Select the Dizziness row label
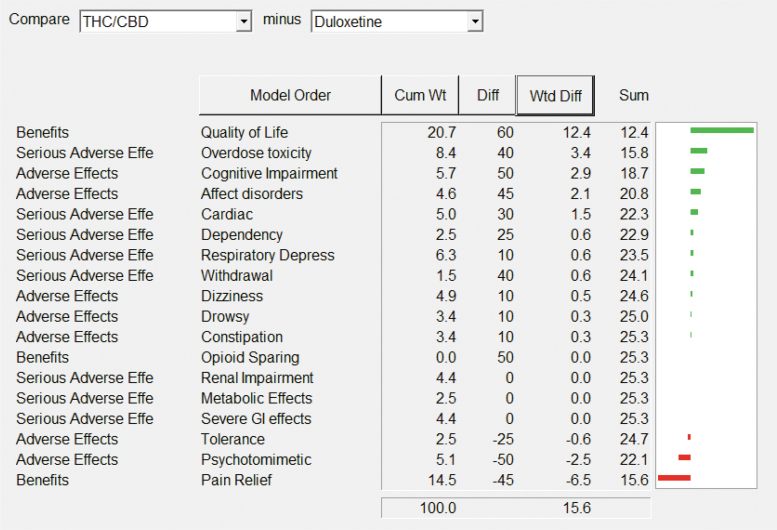Viewport: 777px width, 530px height. 232,296
